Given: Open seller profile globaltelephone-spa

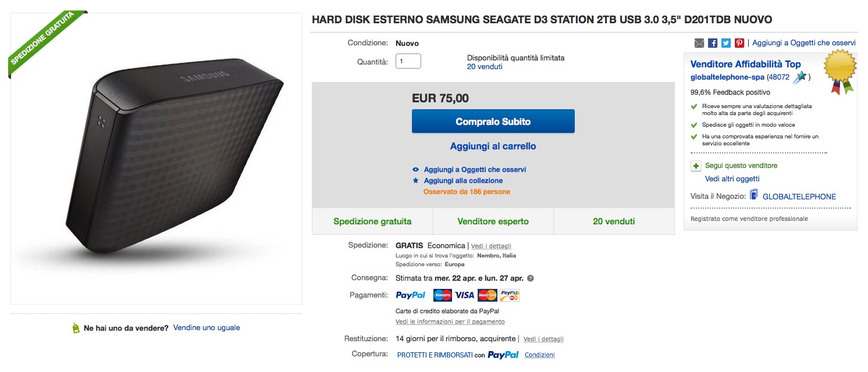Looking at the screenshot, I should point(727,77).
